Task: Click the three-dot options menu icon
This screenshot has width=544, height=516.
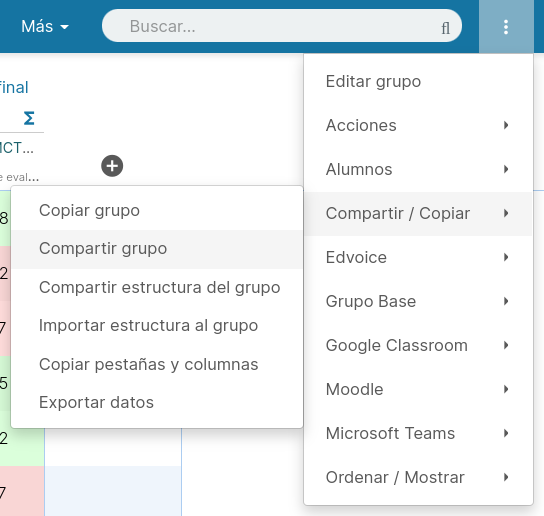Action: tap(506, 27)
